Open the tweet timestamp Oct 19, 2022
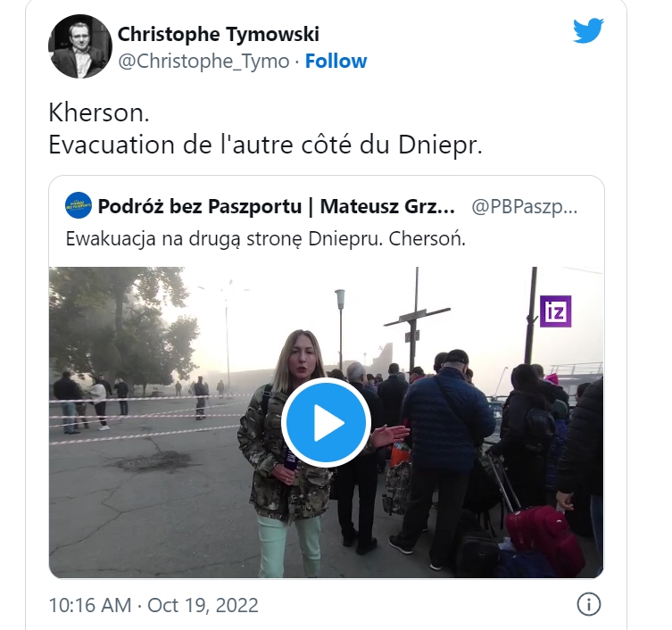 (x=203, y=606)
